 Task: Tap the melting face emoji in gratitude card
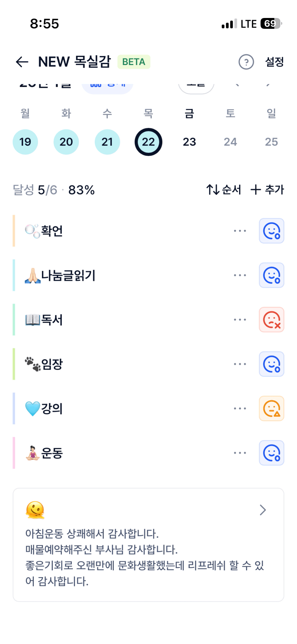point(35,510)
